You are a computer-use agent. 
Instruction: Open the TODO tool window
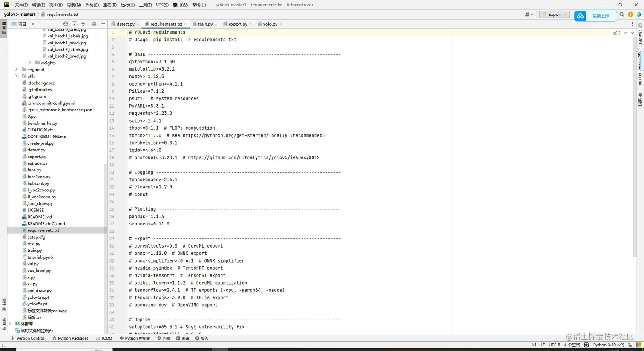click(x=104, y=338)
